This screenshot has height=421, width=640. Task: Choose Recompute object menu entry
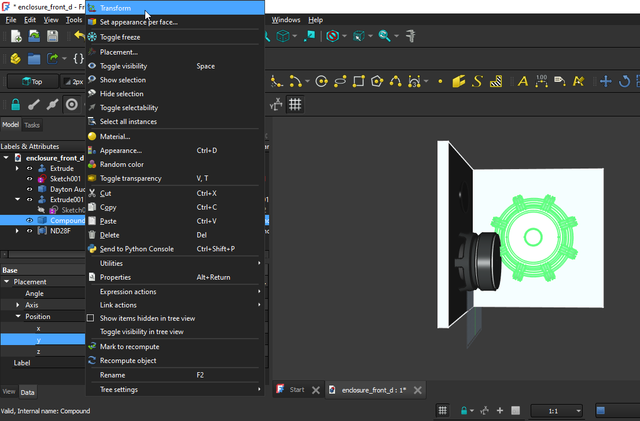point(174,361)
